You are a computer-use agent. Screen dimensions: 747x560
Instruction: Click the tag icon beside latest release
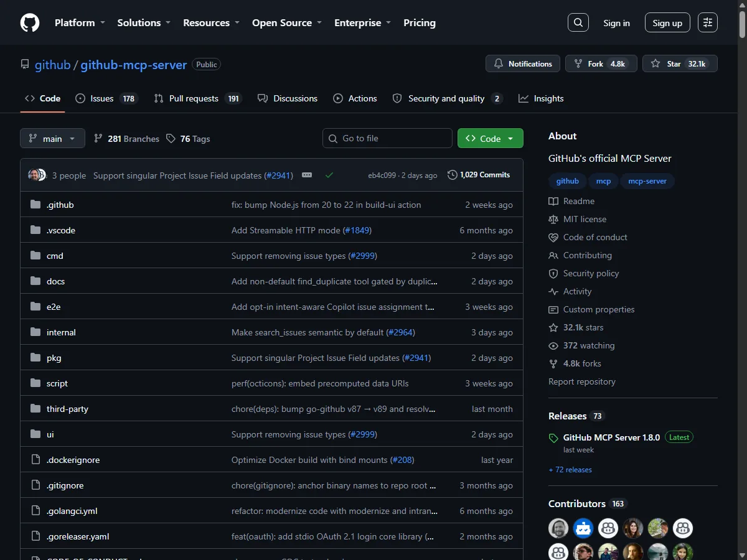click(553, 438)
